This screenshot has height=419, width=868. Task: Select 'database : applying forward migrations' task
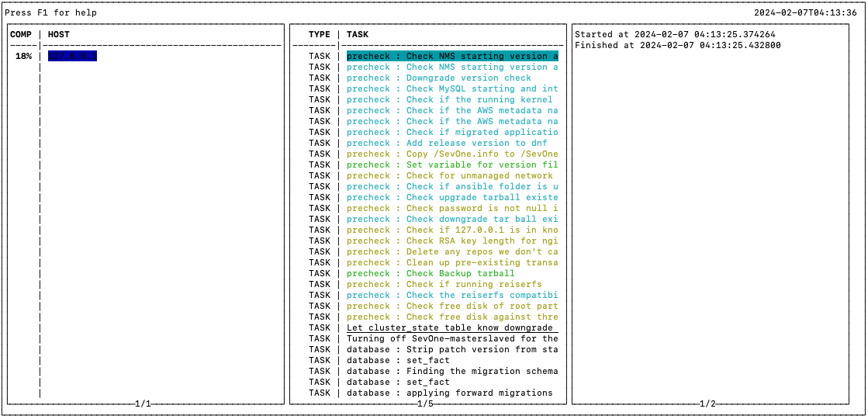coord(449,393)
